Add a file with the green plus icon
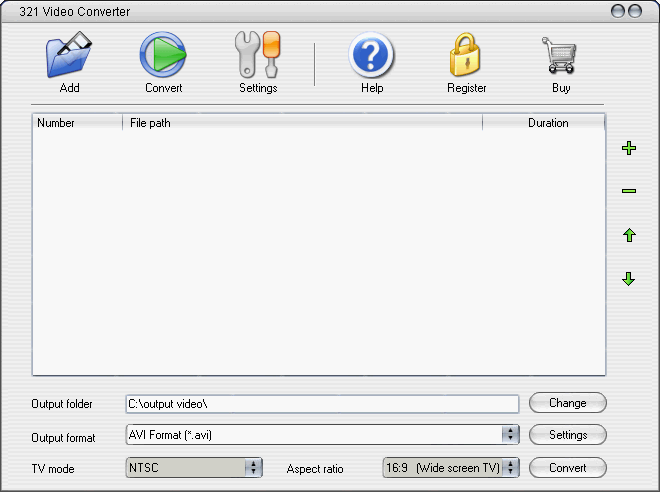The height and width of the screenshot is (492, 660). 629,148
